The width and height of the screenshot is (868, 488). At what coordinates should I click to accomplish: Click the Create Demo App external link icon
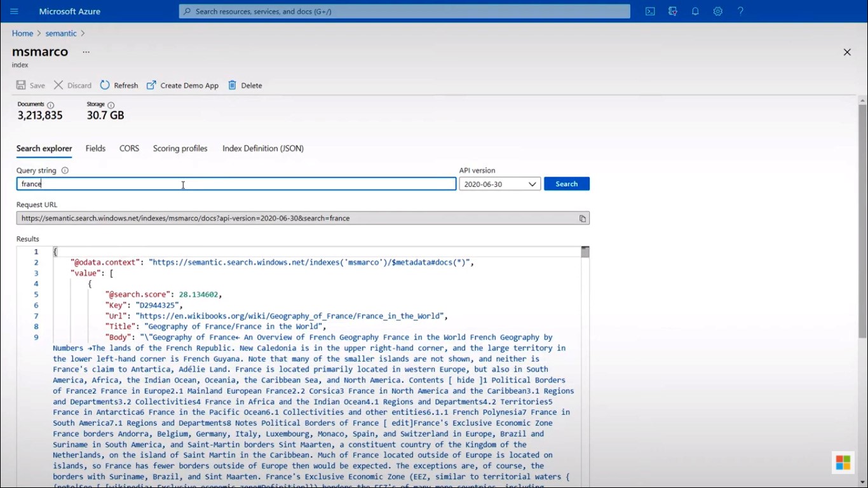pos(151,85)
